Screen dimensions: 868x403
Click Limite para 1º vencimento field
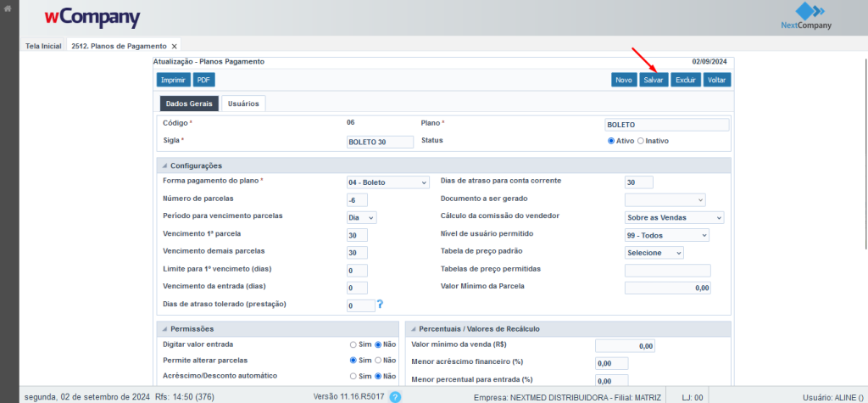357,271
